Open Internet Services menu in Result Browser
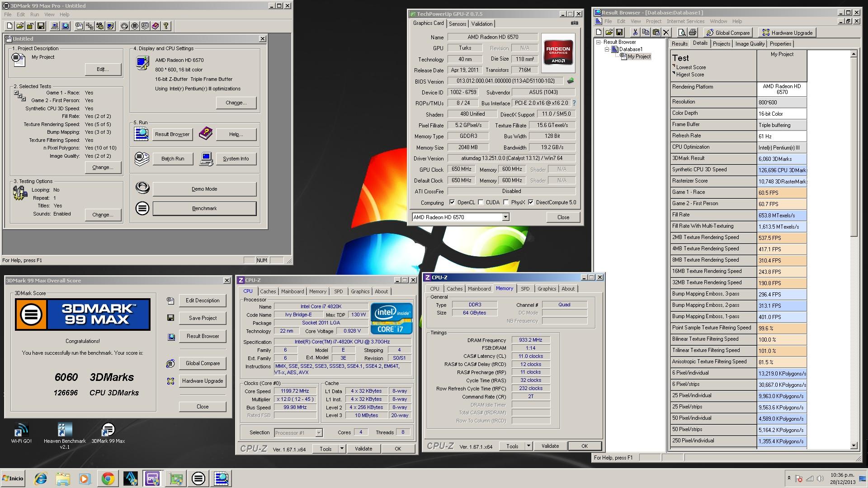The height and width of the screenshot is (488, 868). click(x=685, y=21)
